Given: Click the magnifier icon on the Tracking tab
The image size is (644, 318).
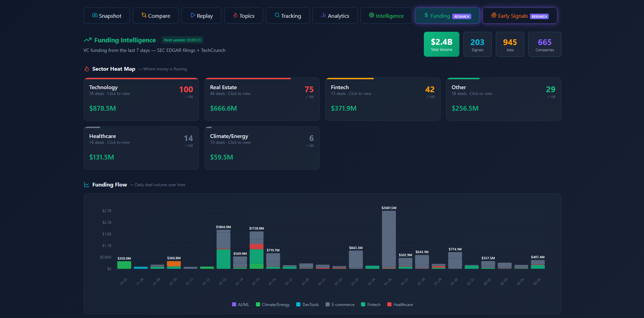Looking at the screenshot, I should 277,15.
